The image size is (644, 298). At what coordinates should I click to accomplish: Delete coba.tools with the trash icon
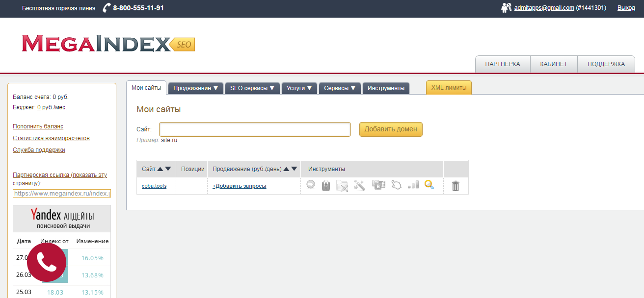pyautogui.click(x=456, y=186)
